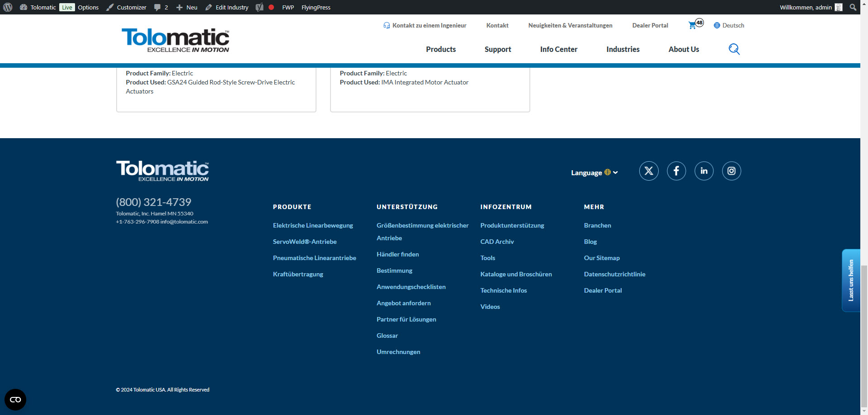Open the Lasst uns helfen side tab
Image resolution: width=868 pixels, height=415 pixels.
851,280
